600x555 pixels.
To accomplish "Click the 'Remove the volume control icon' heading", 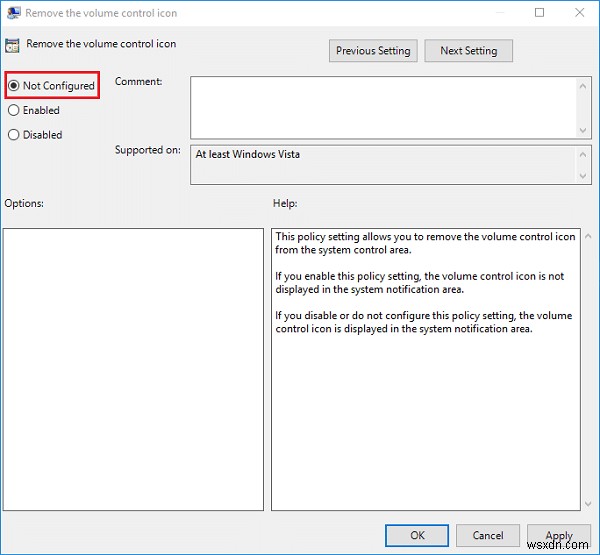I will pos(101,44).
